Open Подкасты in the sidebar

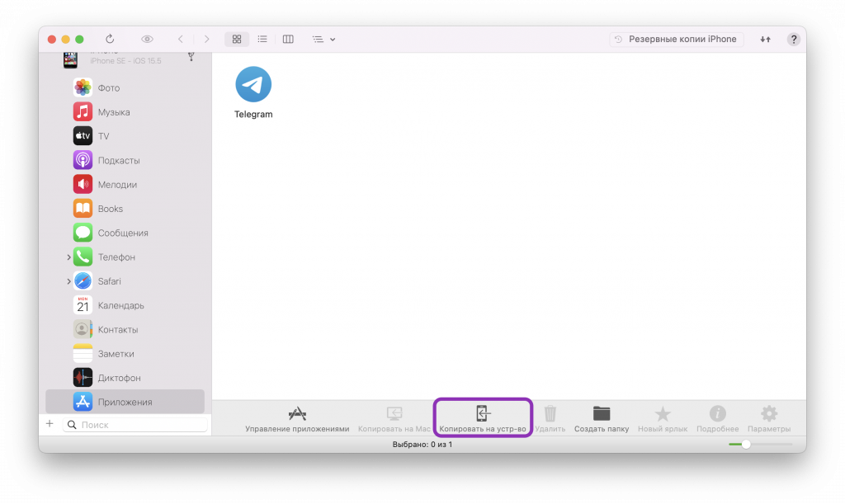coord(125,161)
